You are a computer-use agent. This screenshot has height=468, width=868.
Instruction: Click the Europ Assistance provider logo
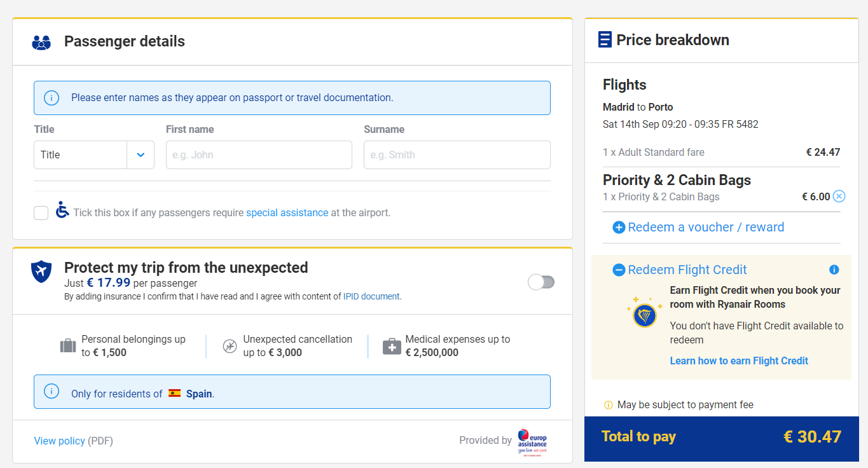(532, 441)
